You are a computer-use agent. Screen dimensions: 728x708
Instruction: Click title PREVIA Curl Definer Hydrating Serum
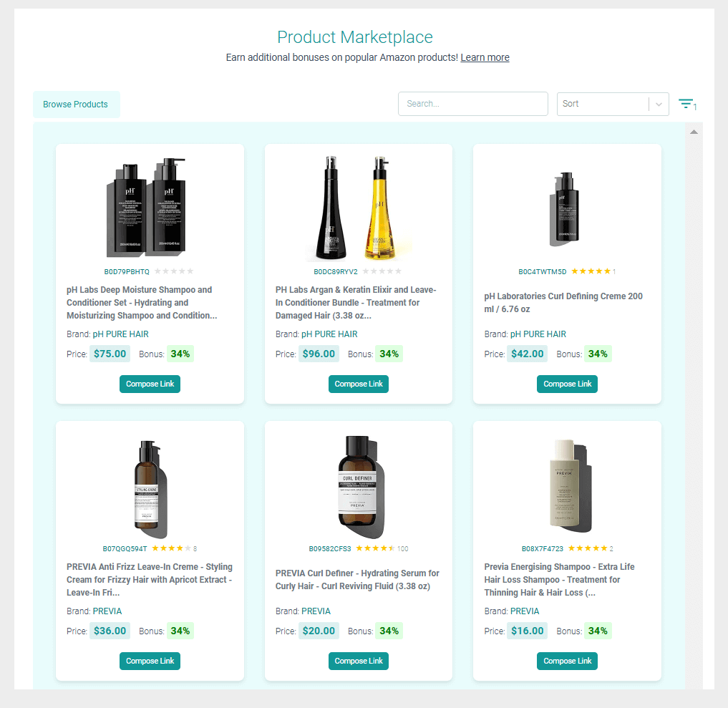[x=357, y=580]
